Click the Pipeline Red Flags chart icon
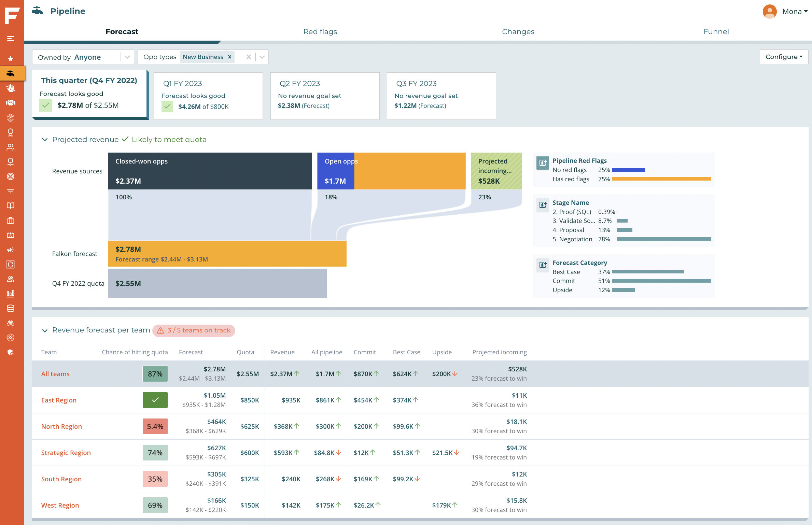Screen dimensions: 812x525 [x=543, y=163]
